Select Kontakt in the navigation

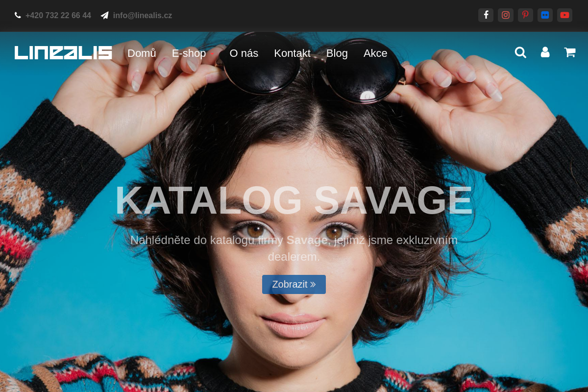click(292, 53)
